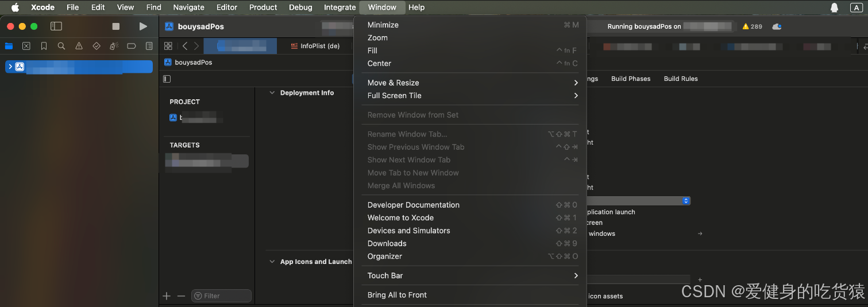Open the Breakpoint navigator icon

(x=132, y=46)
